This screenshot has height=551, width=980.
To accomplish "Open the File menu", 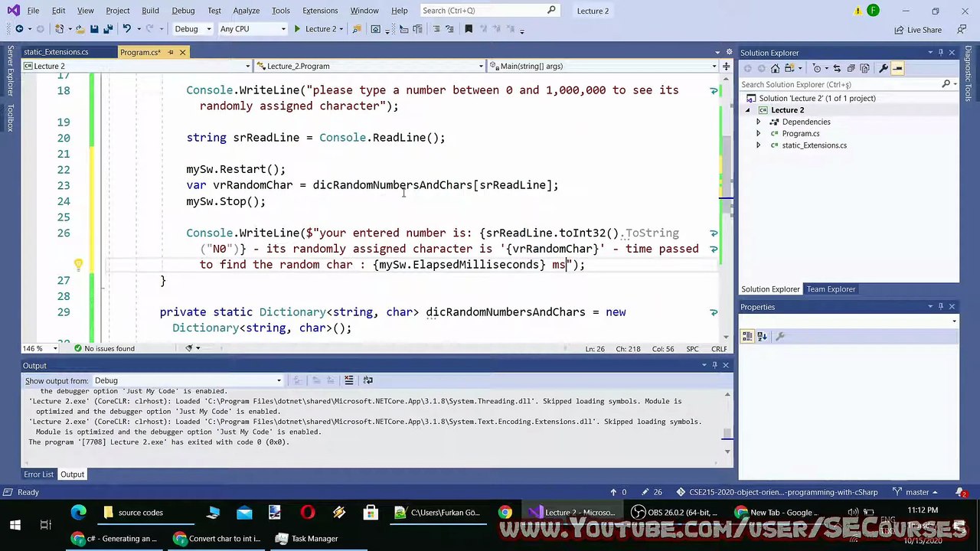I will [x=34, y=11].
